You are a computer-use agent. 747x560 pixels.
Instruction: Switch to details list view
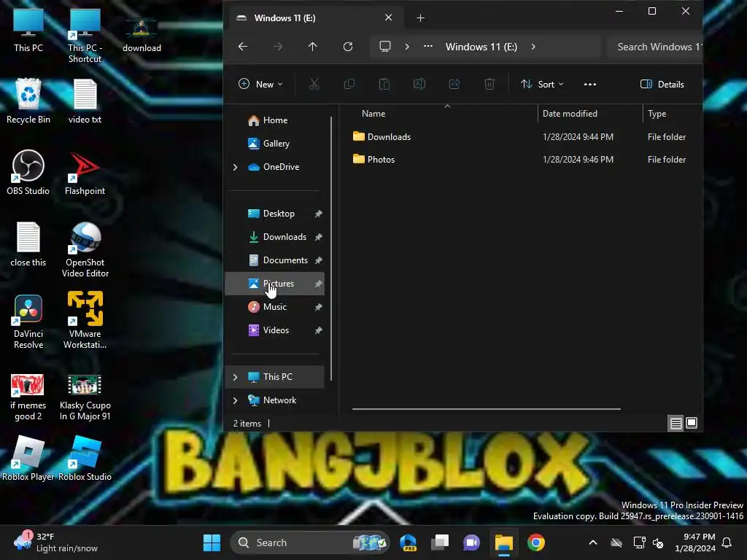(676, 424)
